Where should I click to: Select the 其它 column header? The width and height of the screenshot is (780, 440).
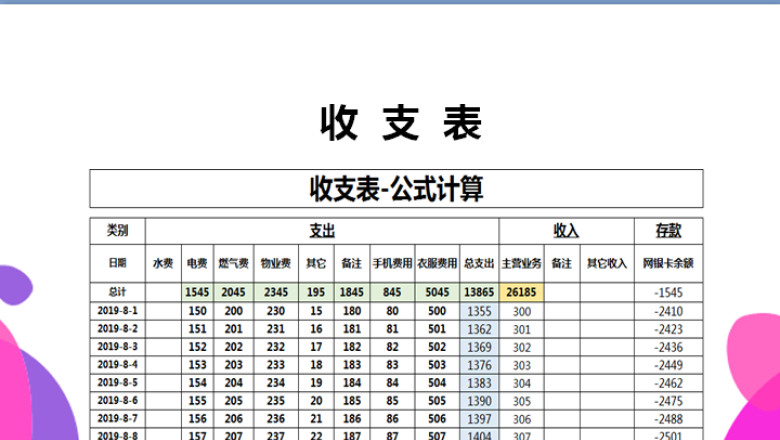point(316,263)
